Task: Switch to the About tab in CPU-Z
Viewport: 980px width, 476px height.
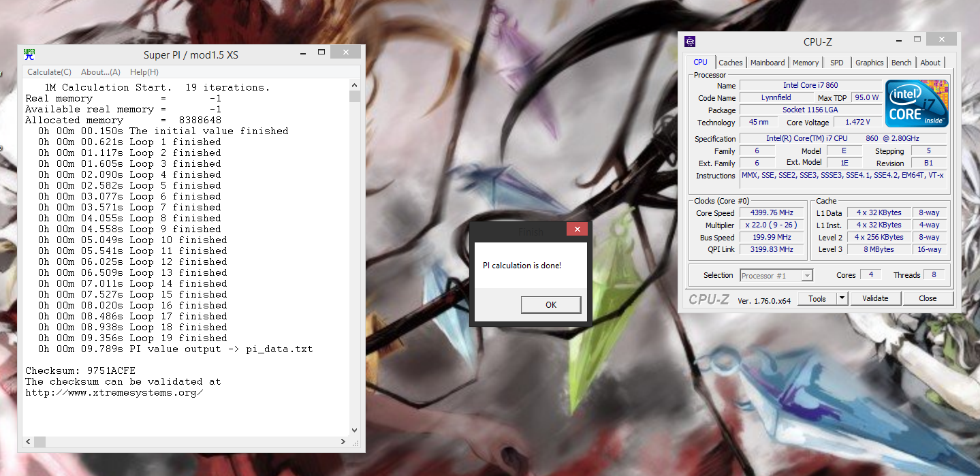Action: 930,63
